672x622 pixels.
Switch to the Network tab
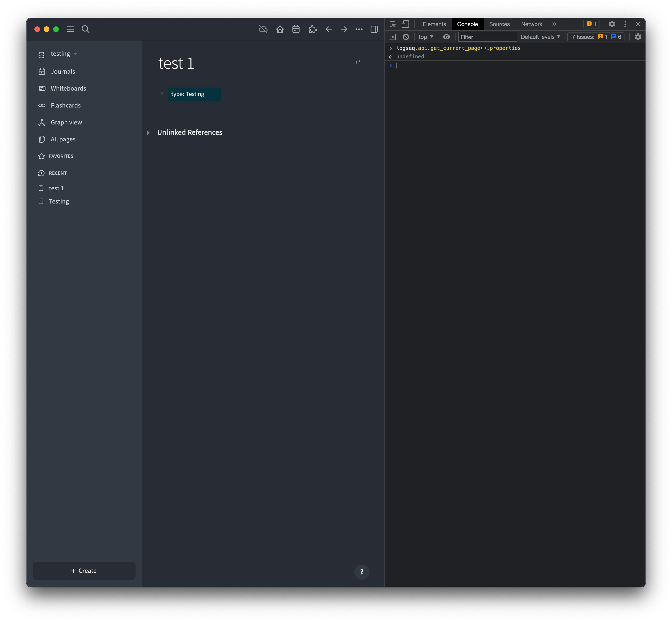531,24
